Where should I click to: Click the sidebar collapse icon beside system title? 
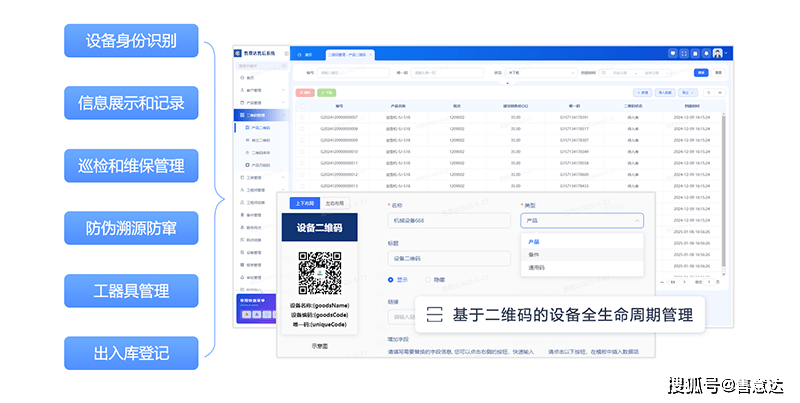click(287, 52)
